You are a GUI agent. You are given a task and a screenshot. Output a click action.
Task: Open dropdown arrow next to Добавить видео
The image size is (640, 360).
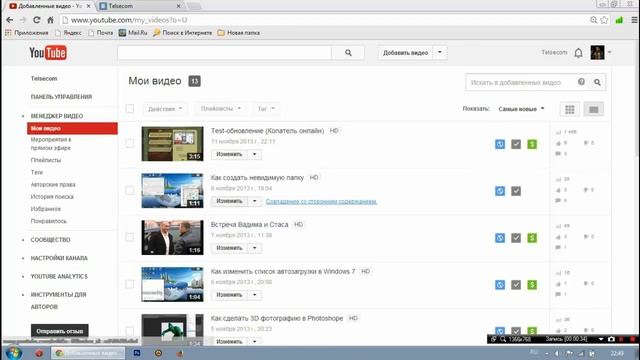point(440,53)
